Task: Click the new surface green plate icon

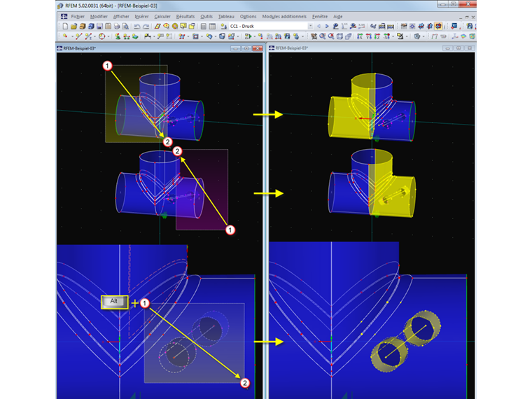Action: 135,36
